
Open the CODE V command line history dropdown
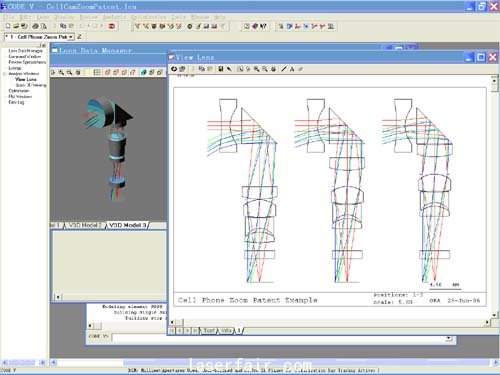[x=449, y=338]
